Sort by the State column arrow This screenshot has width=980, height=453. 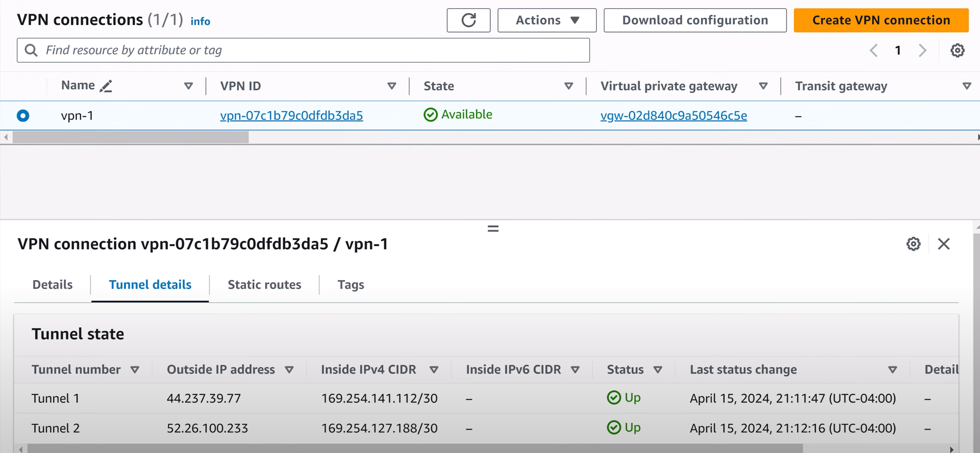568,86
